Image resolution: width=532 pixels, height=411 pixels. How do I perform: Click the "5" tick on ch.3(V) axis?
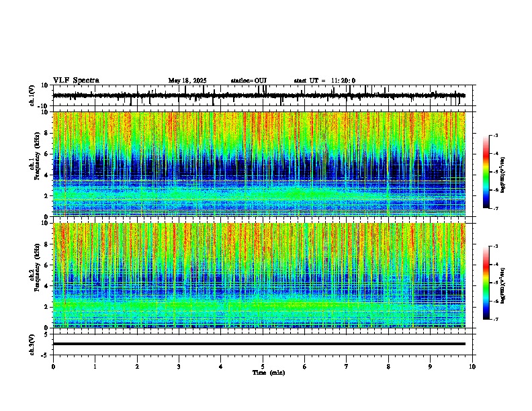[x=47, y=334]
